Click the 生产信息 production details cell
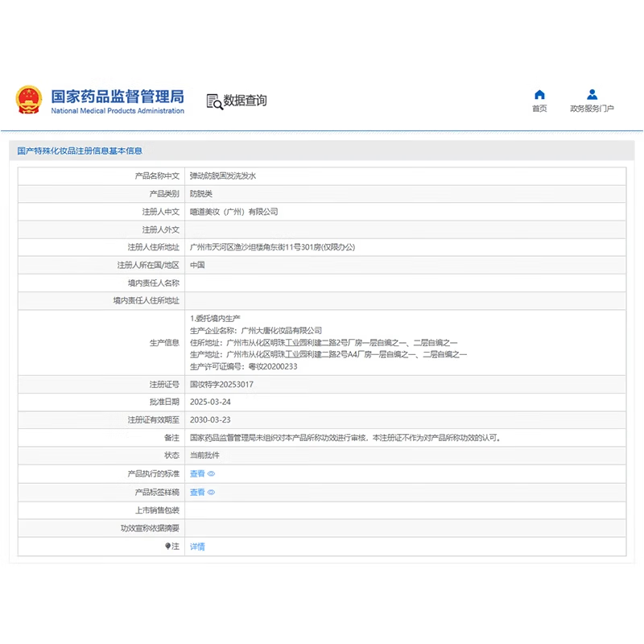Screen dimensions: 644x644 coord(322,341)
